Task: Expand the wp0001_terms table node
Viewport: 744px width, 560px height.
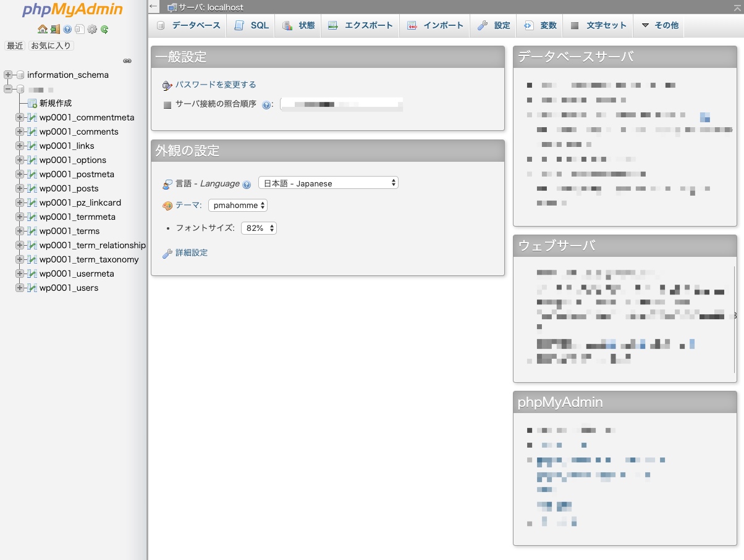Action: pyautogui.click(x=20, y=231)
